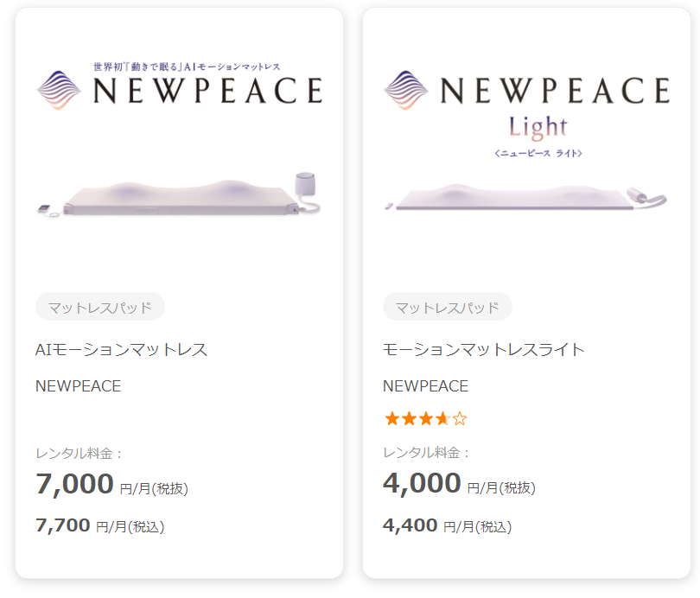This screenshot has height=598, width=700.
Task: Click the 7,700 円/月 tax-included price
Action: (99, 525)
